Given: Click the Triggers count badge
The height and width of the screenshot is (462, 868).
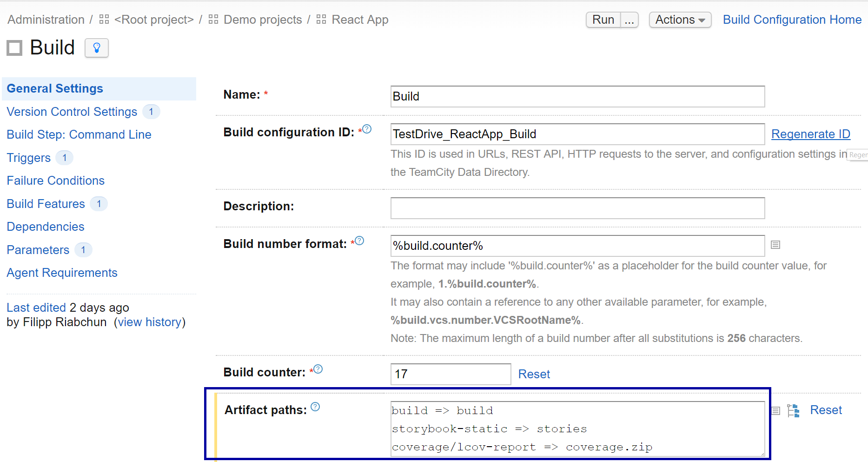Looking at the screenshot, I should tap(65, 158).
